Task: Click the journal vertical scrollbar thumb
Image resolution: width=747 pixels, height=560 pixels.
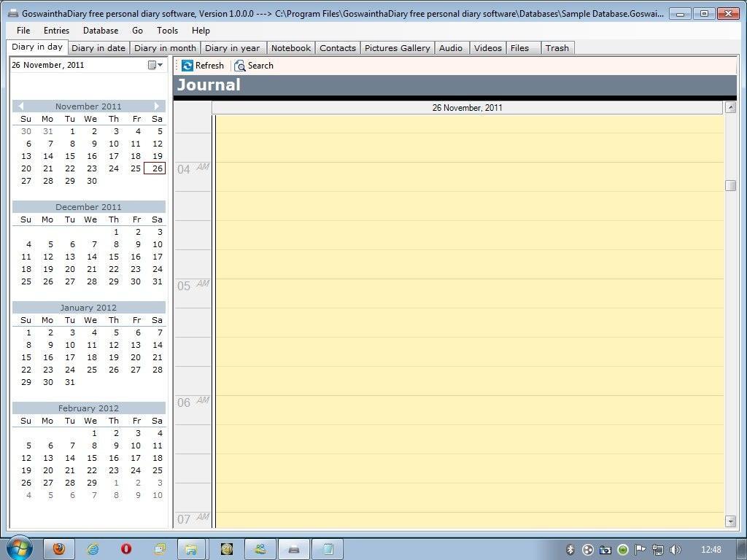Action: [x=730, y=185]
